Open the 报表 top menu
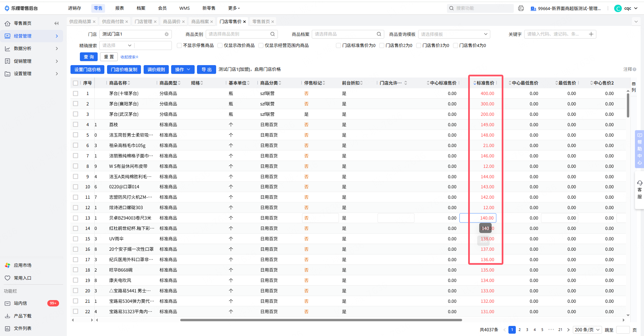The height and width of the screenshot is (336, 644). click(x=119, y=8)
